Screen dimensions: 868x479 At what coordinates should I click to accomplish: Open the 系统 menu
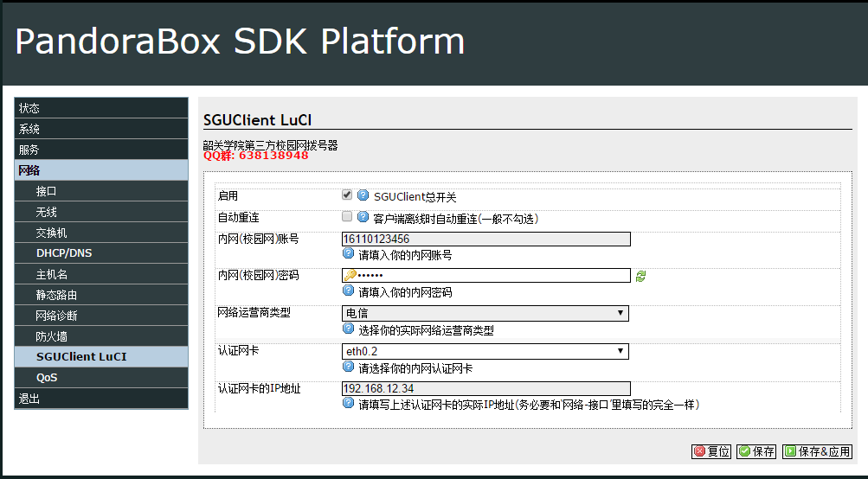pos(101,129)
